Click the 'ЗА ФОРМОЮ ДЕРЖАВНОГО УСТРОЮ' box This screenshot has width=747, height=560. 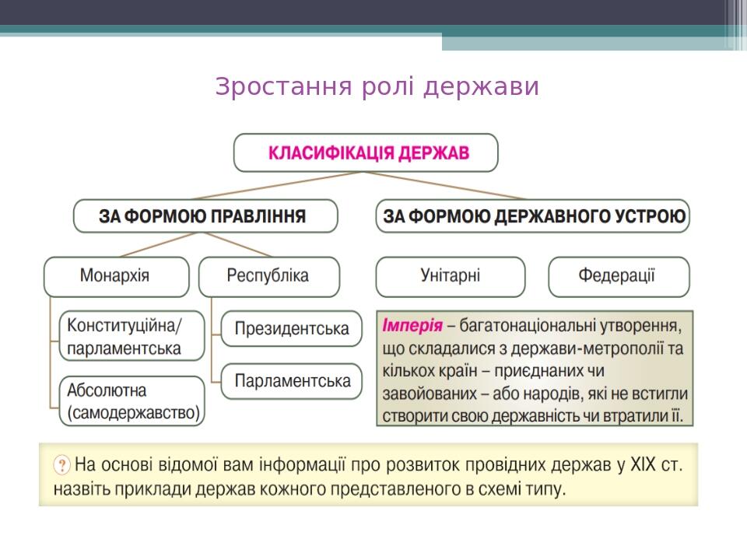coord(532,216)
